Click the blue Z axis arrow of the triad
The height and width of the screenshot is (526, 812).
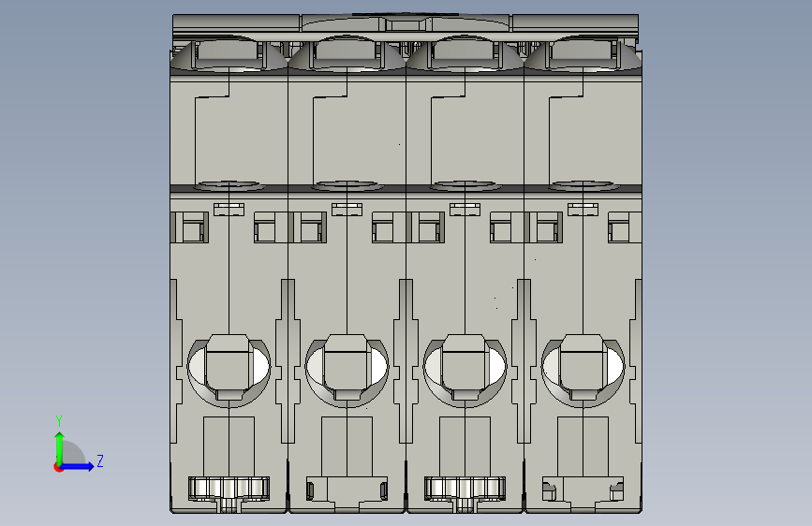point(78,466)
